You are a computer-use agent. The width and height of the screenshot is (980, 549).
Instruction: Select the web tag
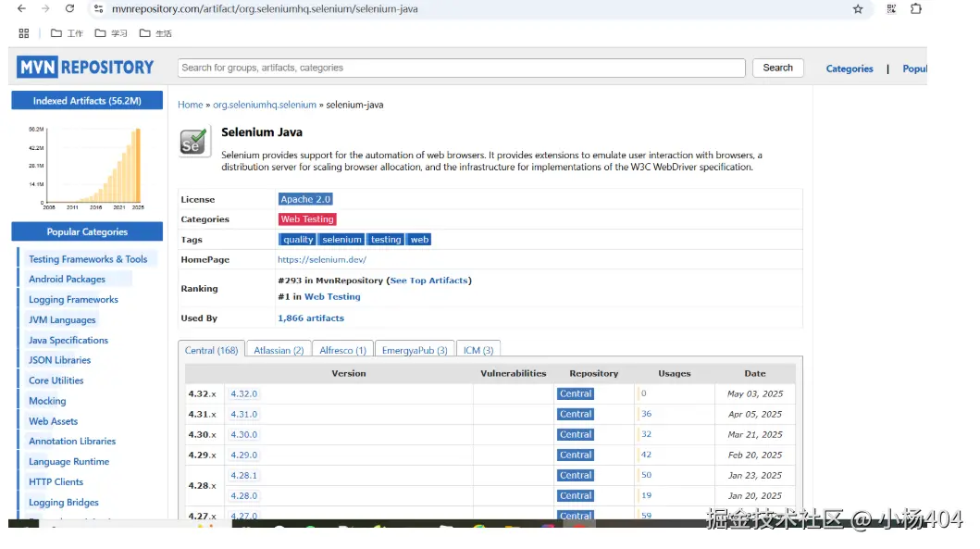[419, 240]
